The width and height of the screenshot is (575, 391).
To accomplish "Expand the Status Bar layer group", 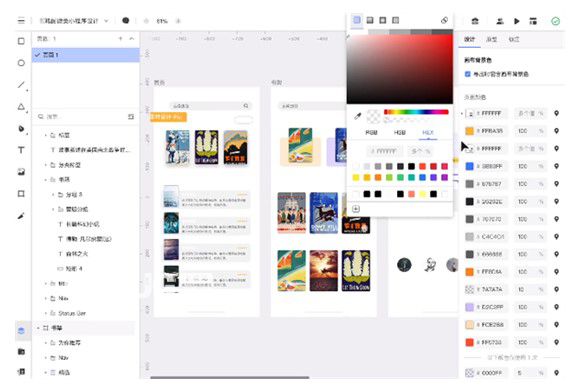I will pyautogui.click(x=46, y=313).
